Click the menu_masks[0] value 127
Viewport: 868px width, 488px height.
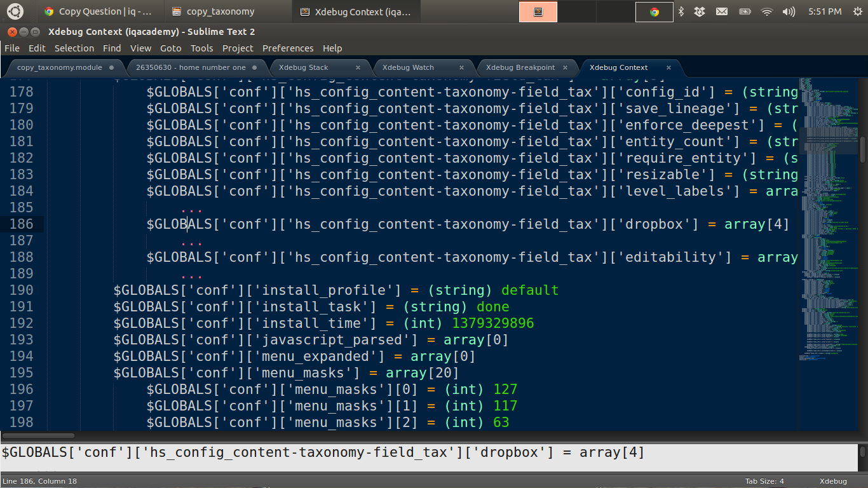tap(505, 390)
